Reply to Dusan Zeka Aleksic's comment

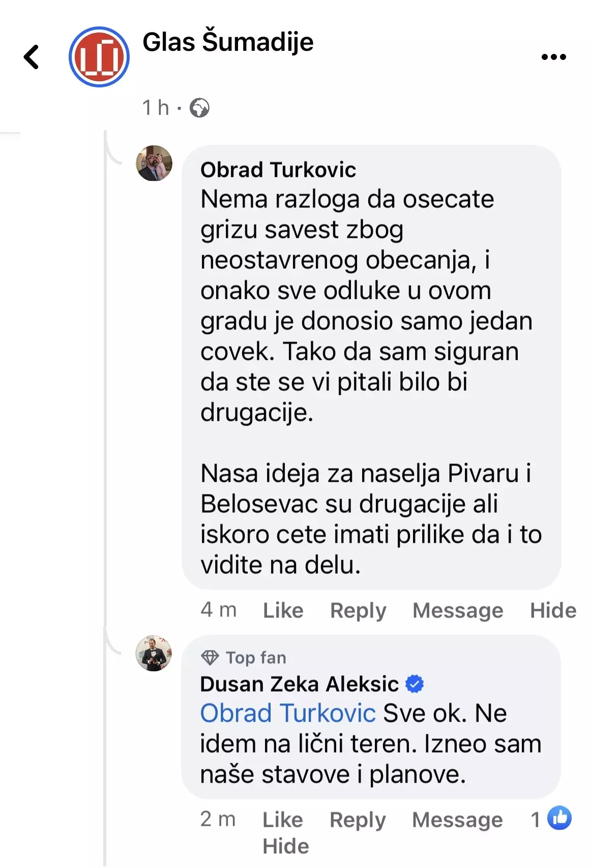click(x=358, y=819)
